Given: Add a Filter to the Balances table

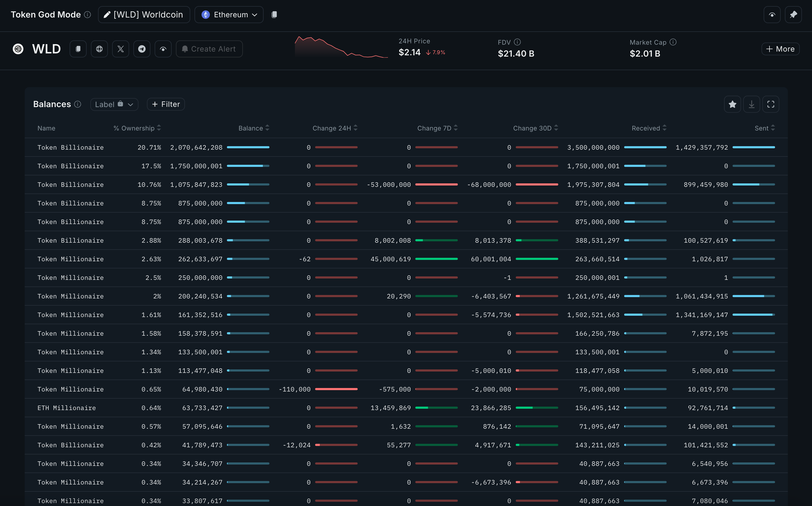Looking at the screenshot, I should tap(166, 104).
